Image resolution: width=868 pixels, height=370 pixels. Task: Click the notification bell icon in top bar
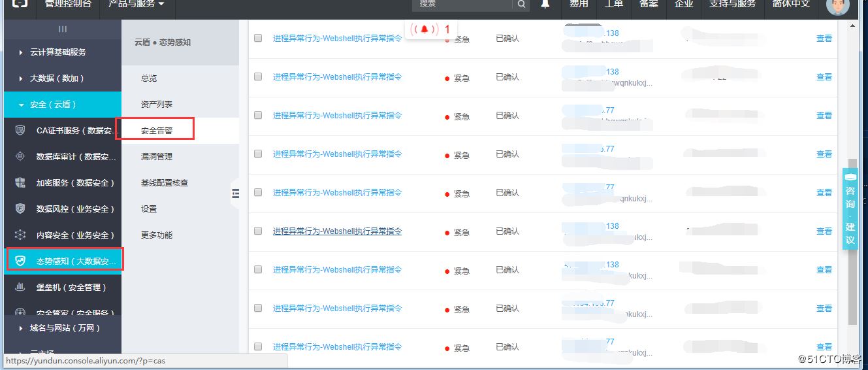pos(545,4)
